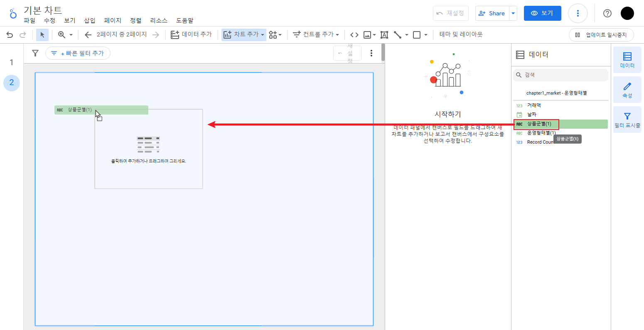
Task: Click the filter funnel icon above canvas
Action: [35, 53]
